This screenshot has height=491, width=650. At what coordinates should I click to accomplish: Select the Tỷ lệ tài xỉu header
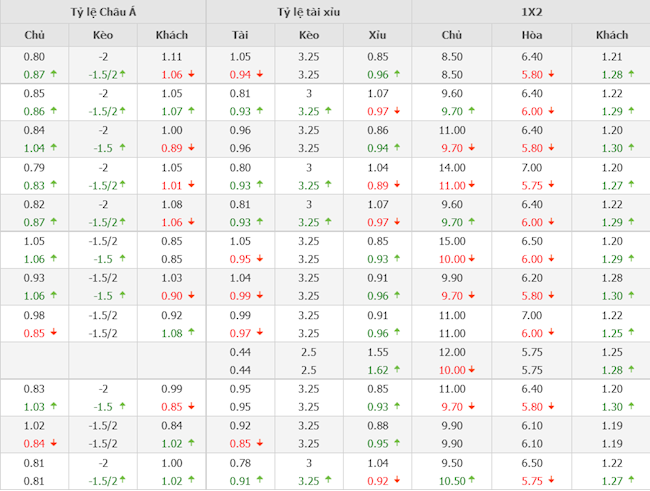[x=309, y=12]
